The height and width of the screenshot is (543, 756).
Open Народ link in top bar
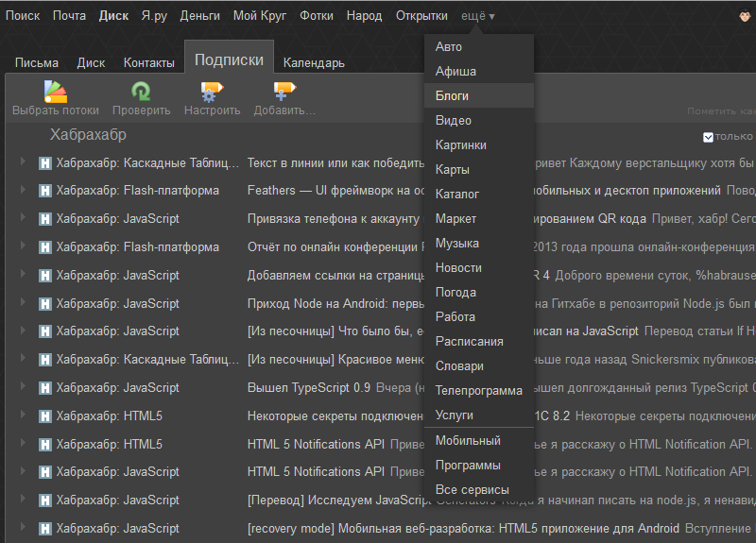(x=364, y=16)
